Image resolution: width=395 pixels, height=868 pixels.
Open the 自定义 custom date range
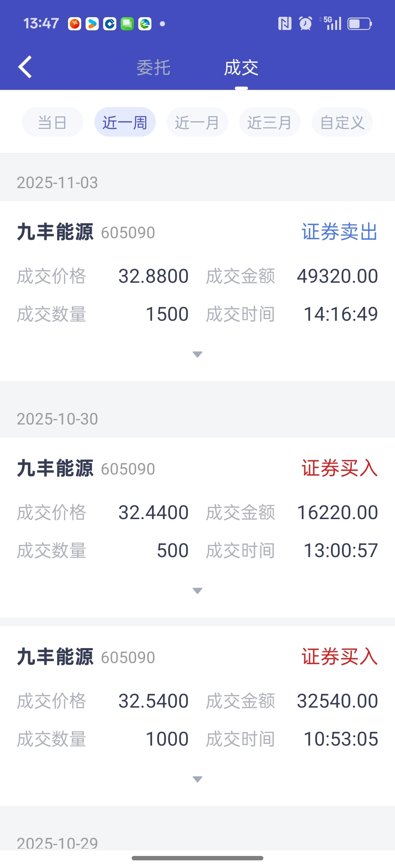click(x=342, y=122)
